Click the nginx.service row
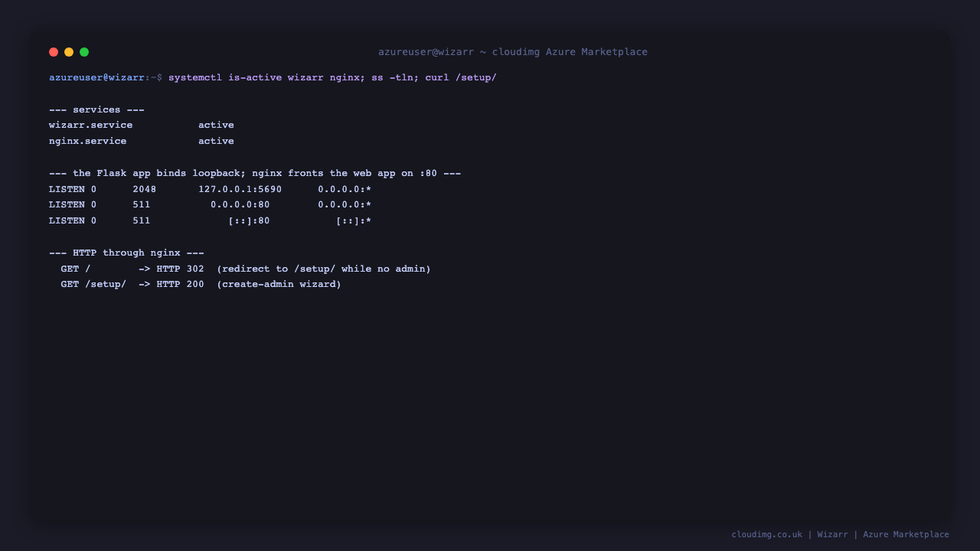 [142, 141]
